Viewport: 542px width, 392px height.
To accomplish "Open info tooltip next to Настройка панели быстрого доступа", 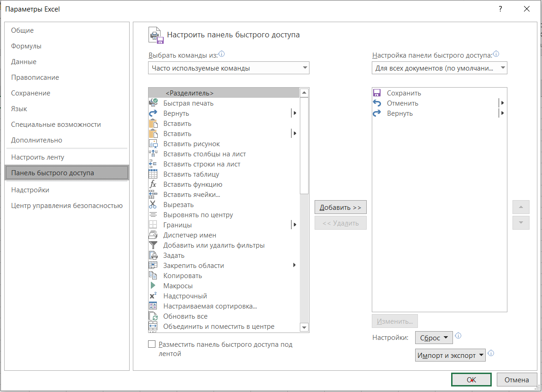I will [496, 54].
